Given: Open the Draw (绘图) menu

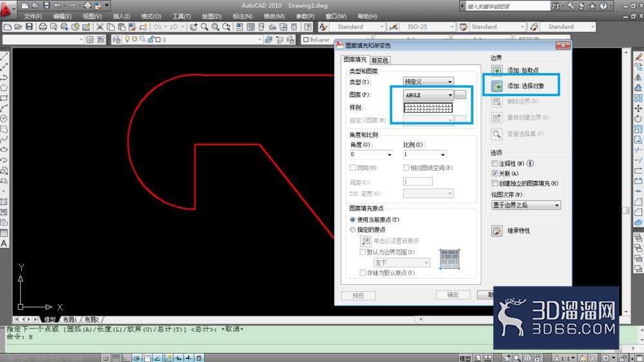Looking at the screenshot, I should [x=211, y=17].
